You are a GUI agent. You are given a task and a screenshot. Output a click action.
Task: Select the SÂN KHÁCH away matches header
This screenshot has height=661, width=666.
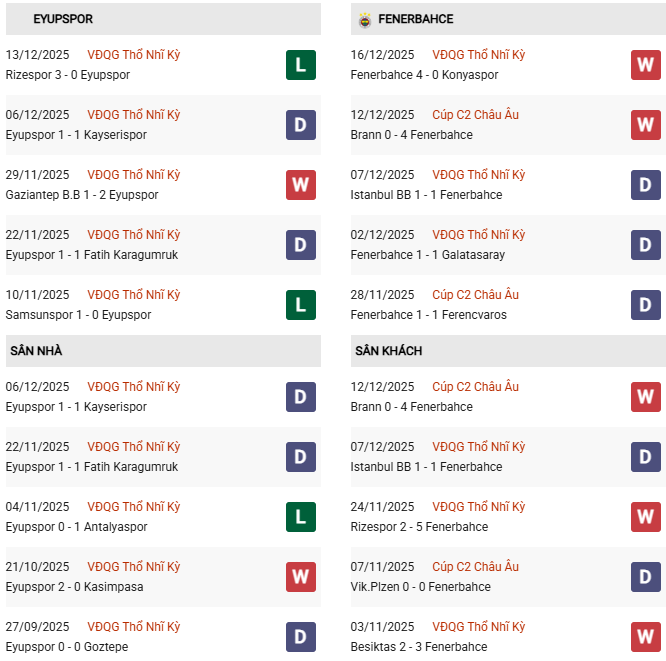click(x=388, y=351)
